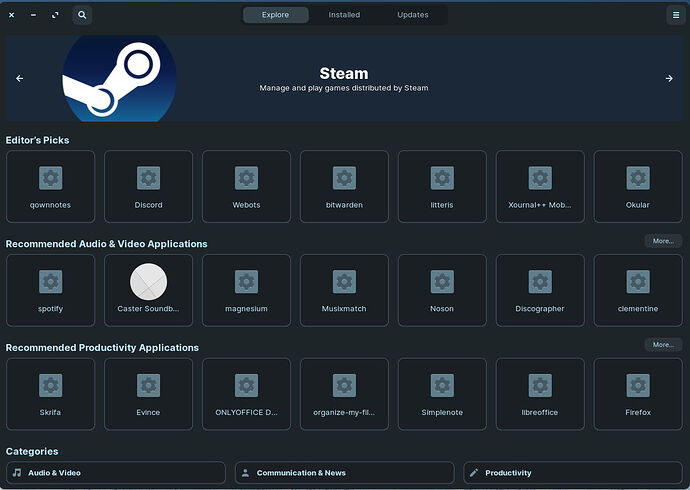
Task: Open the Okular app tile
Action: pos(638,186)
